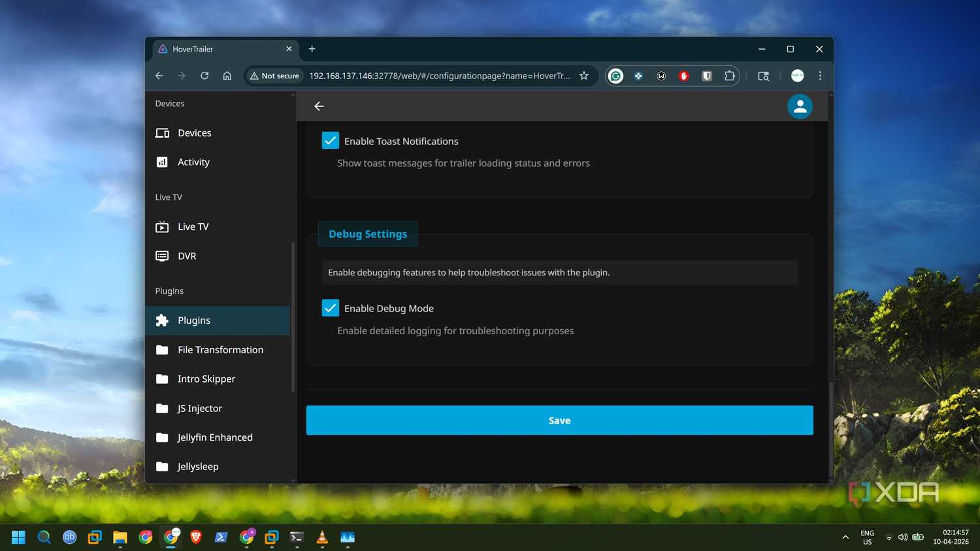Open Intro Skipper plugin page
The image size is (980, 551).
218,379
